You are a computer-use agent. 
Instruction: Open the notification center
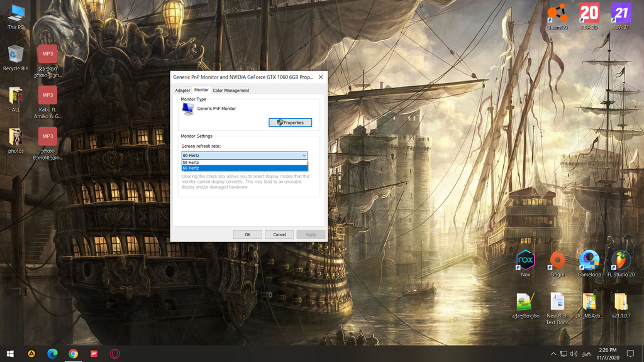click(630, 354)
